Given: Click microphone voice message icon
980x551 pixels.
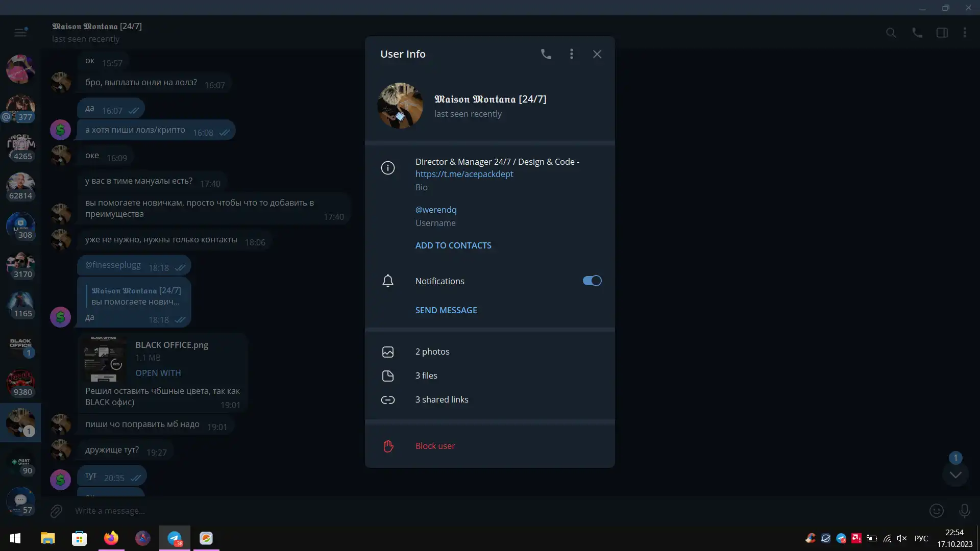Looking at the screenshot, I should (x=964, y=511).
